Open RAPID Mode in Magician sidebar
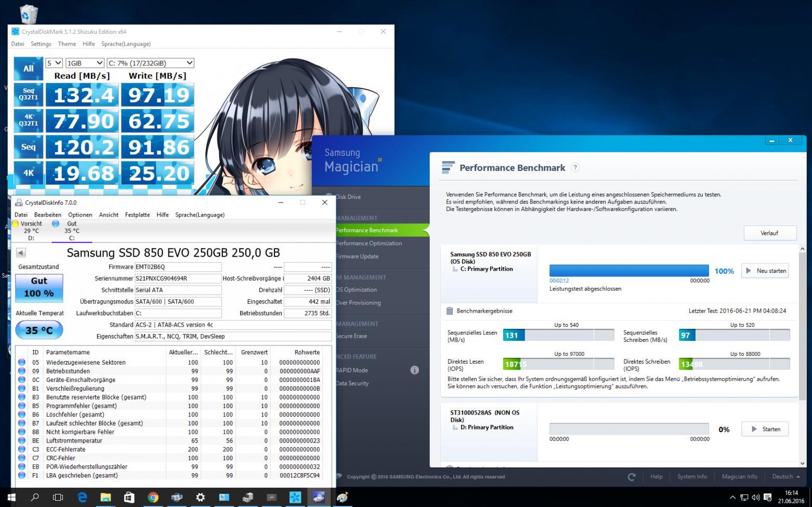 click(352, 370)
